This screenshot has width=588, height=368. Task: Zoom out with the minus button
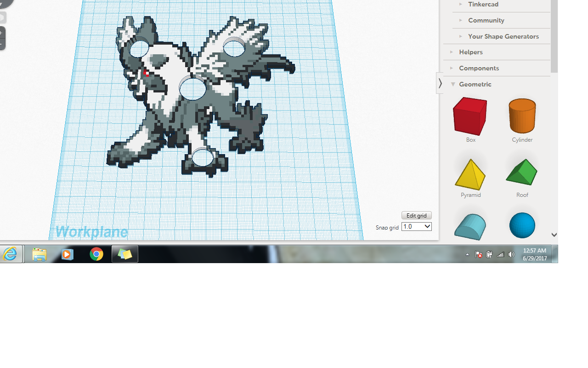click(1, 44)
